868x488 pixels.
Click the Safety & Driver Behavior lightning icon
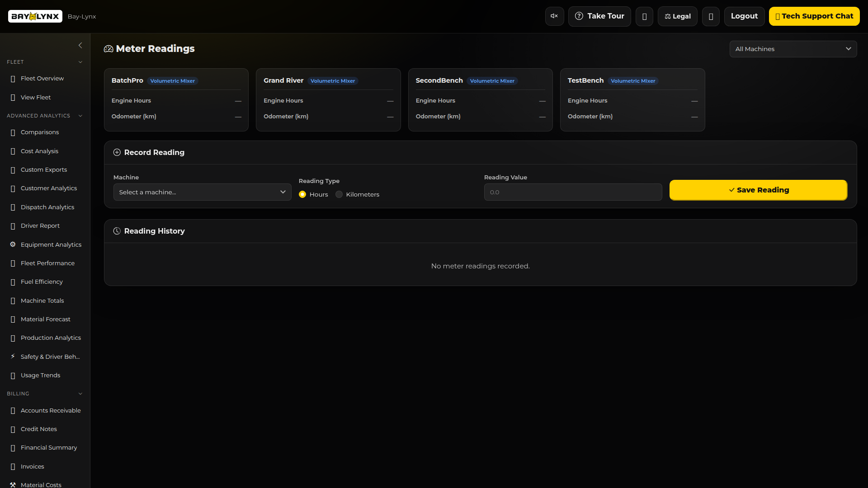13,357
